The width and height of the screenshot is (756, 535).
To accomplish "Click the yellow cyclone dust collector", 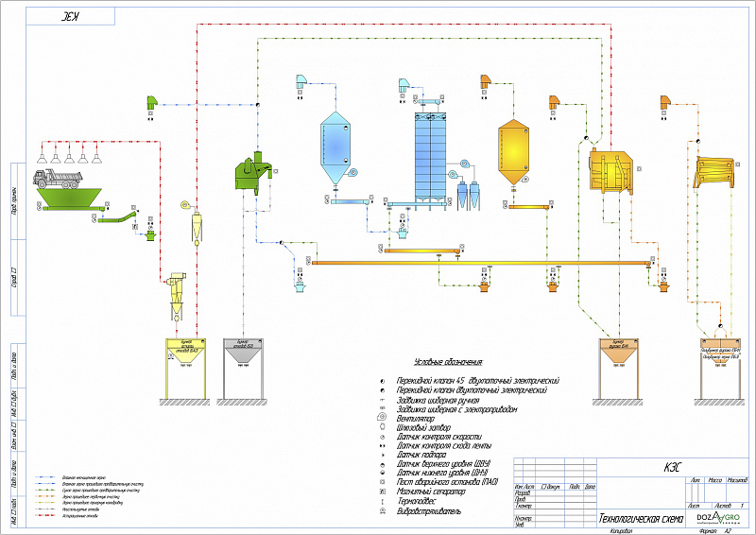I will click(176, 296).
